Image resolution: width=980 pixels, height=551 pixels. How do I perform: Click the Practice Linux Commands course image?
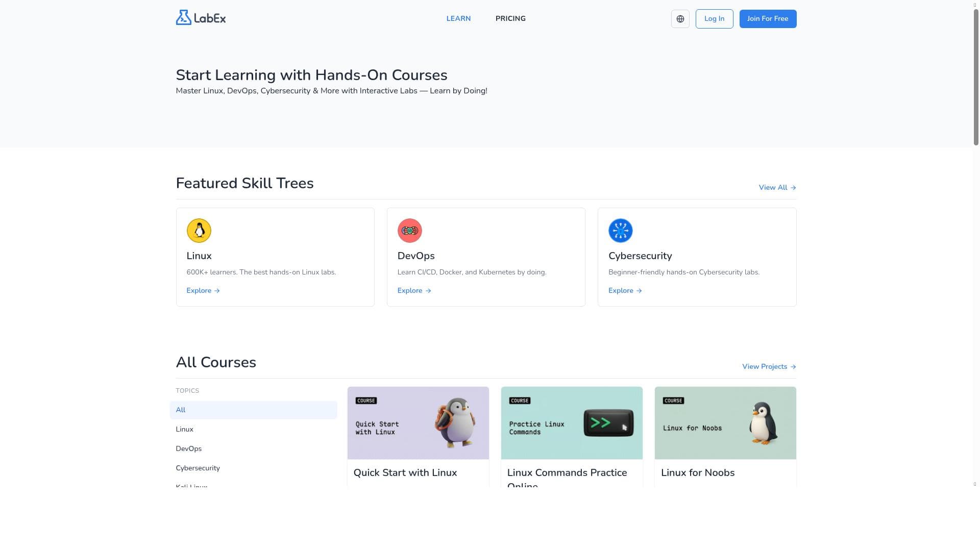(572, 423)
